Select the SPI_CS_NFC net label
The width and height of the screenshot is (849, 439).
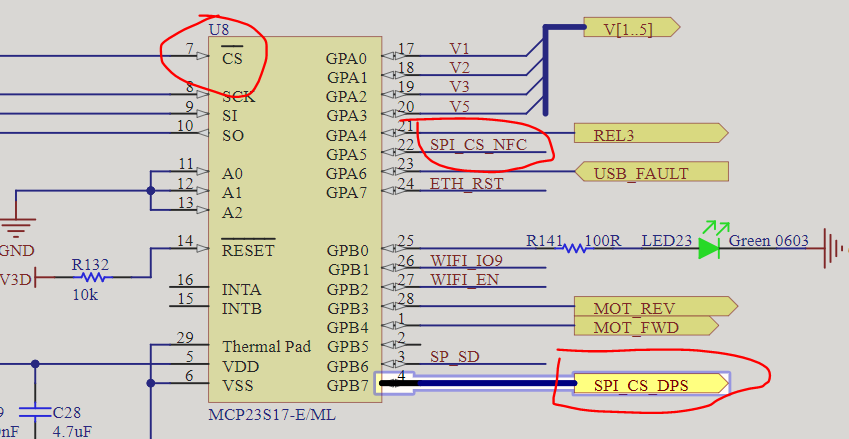tap(478, 145)
